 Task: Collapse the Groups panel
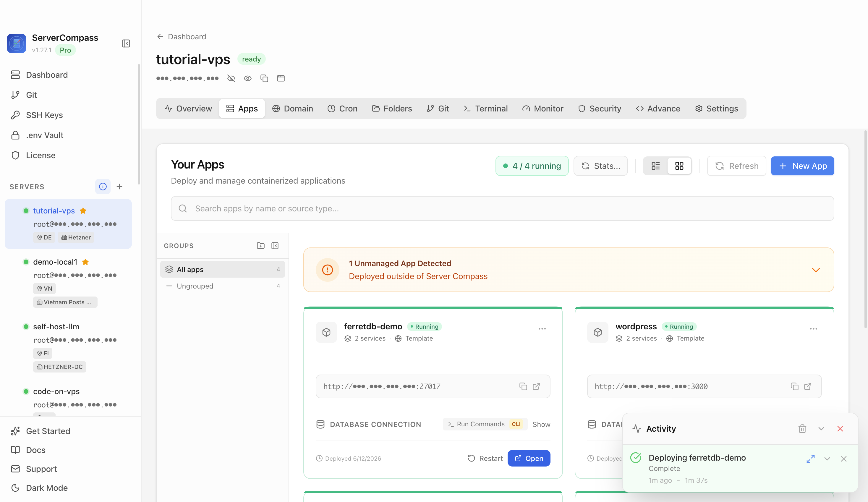[275, 246]
